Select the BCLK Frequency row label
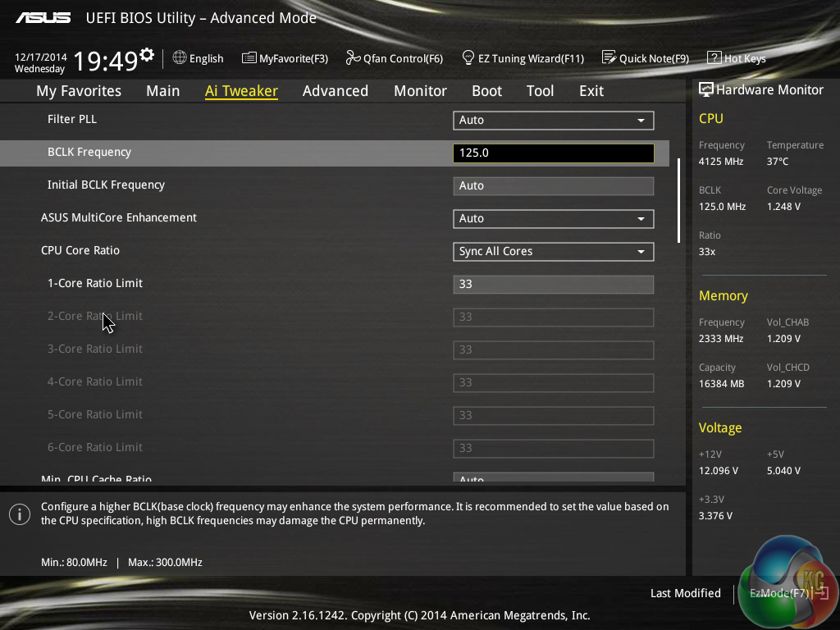 [89, 152]
